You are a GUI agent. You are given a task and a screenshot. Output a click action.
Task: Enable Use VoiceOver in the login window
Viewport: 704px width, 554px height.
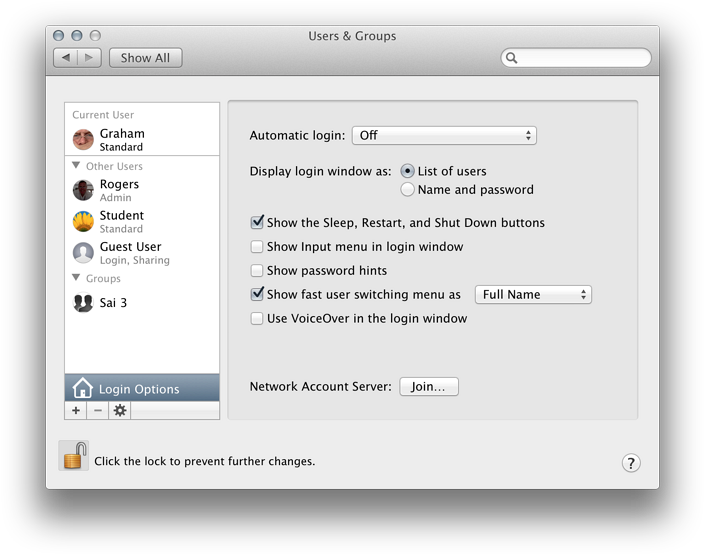257,318
